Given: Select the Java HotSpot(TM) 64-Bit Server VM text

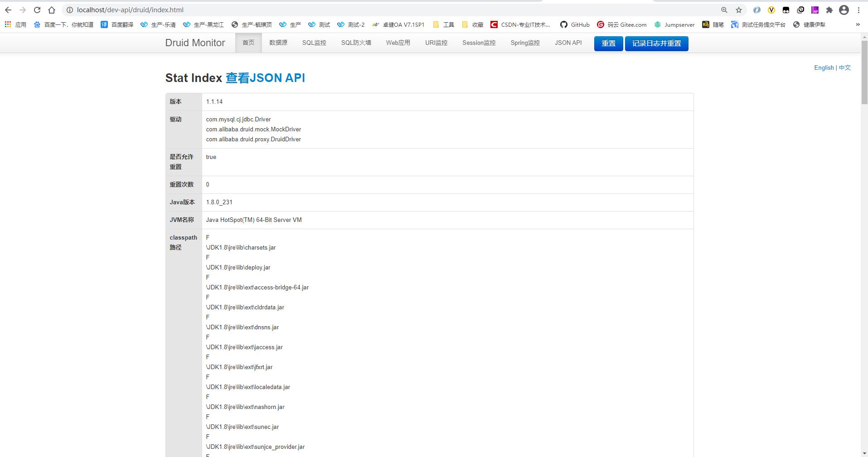Looking at the screenshot, I should (x=254, y=220).
